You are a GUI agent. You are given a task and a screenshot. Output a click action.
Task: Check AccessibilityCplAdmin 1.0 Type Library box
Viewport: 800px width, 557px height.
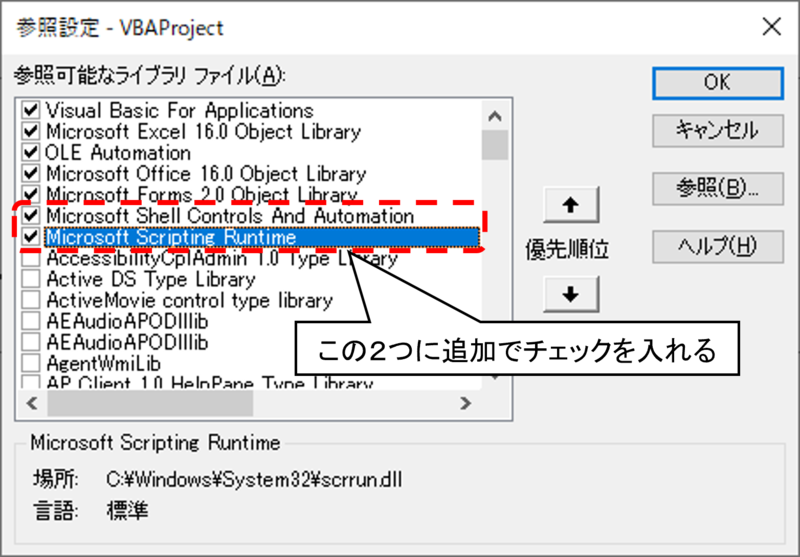(x=31, y=258)
